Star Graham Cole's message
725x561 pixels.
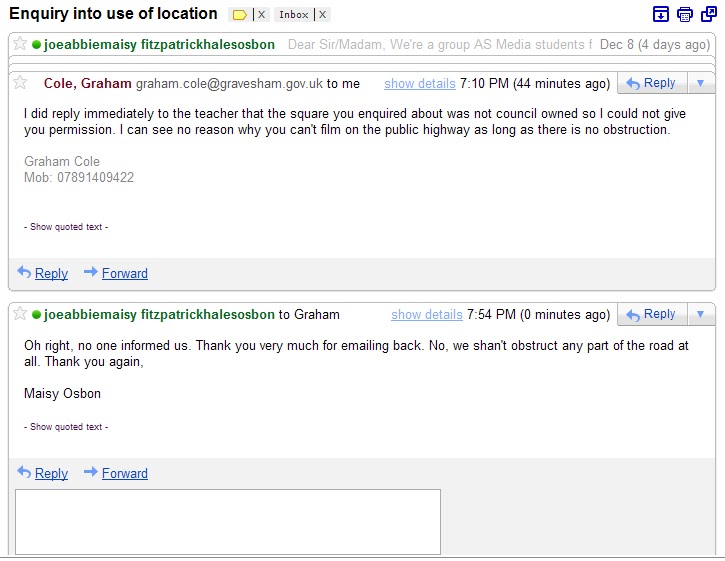(20, 83)
